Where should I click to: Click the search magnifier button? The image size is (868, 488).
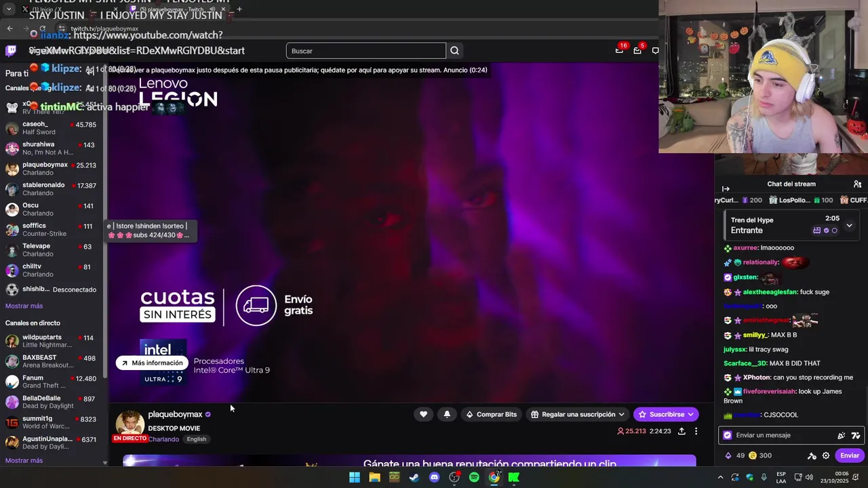coord(454,51)
